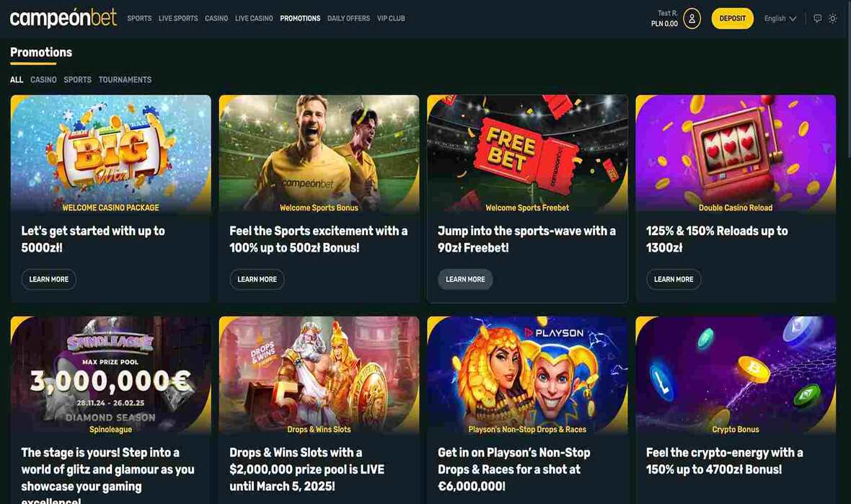Image resolution: width=851 pixels, height=504 pixels.
Task: Open the Playson Non-Stop Drops banner image
Action: pyautogui.click(x=527, y=376)
